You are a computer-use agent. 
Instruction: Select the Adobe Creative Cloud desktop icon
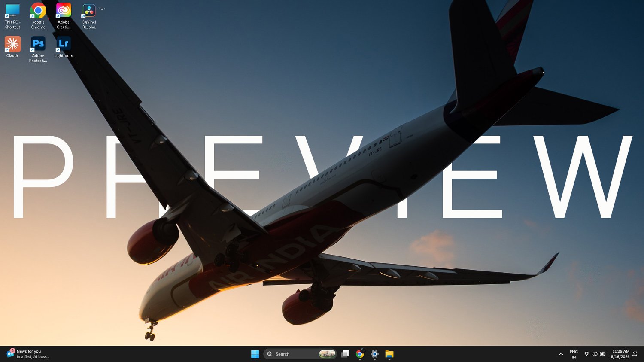pos(64,16)
